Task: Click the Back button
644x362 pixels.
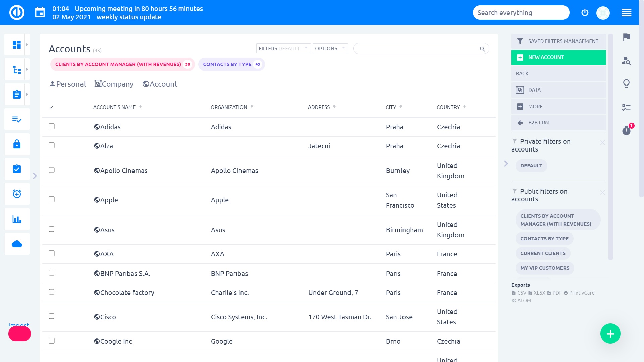Action: 558,74
